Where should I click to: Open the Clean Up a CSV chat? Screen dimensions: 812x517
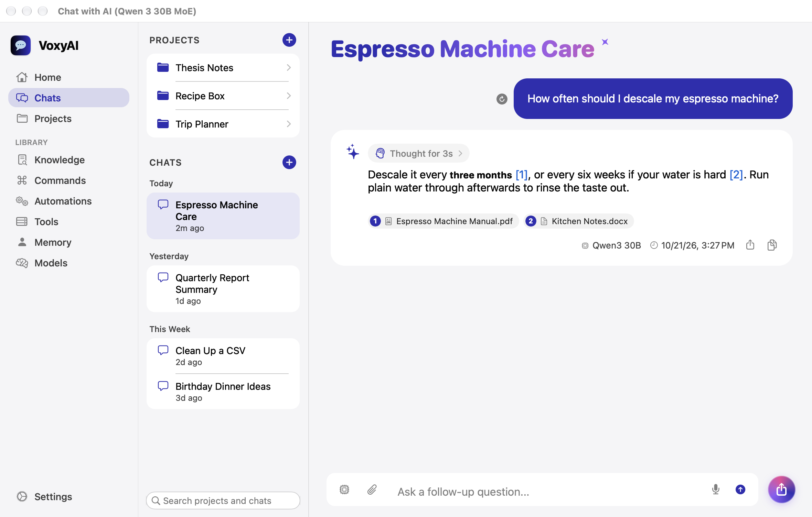coord(223,356)
